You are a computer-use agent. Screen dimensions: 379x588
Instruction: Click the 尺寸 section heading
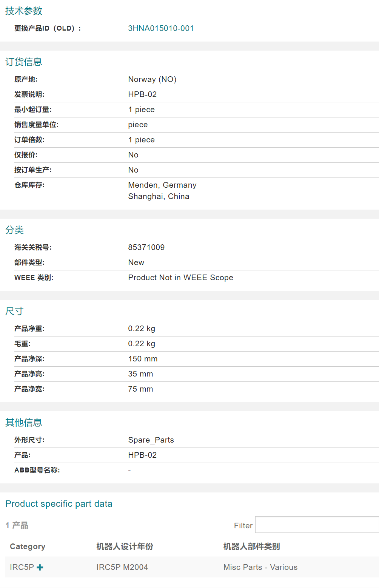click(15, 311)
